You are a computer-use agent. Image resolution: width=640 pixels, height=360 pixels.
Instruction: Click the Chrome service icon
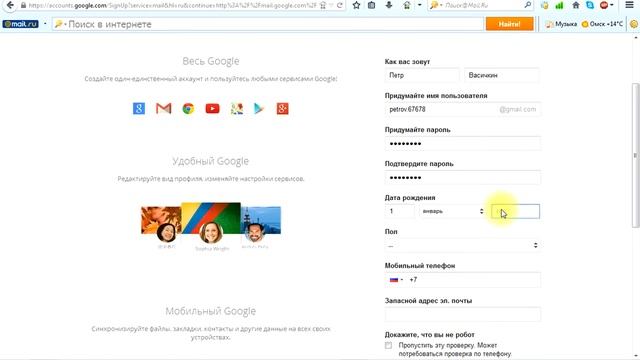(188, 109)
